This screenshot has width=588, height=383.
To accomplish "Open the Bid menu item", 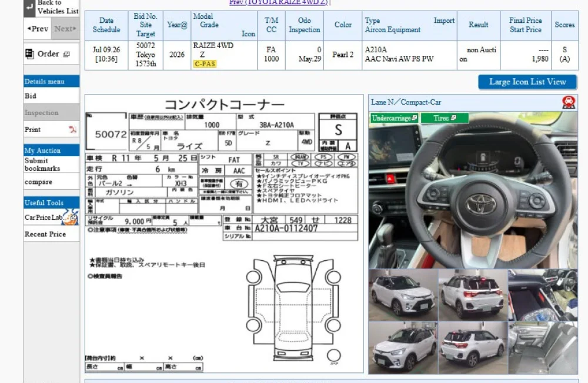I will 51,96.
